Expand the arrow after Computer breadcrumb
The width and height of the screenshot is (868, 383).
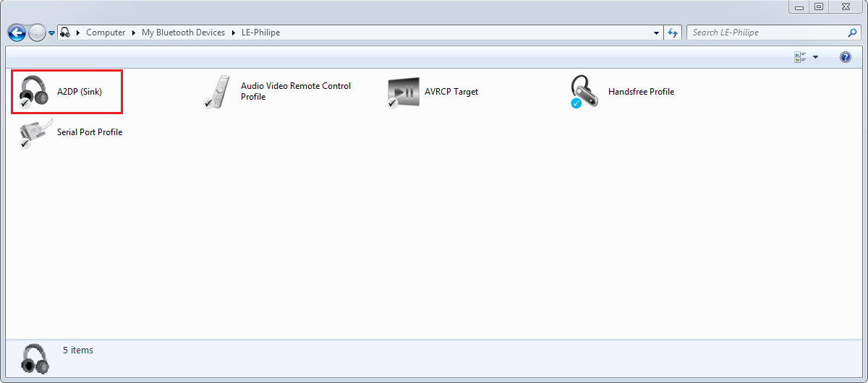point(133,33)
